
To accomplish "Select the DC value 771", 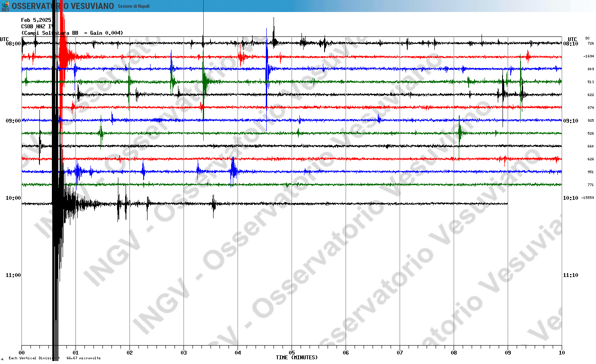I will click(x=590, y=185).
